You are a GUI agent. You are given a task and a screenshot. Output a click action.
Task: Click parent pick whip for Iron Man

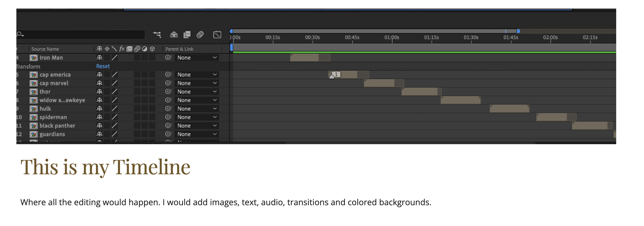(168, 57)
